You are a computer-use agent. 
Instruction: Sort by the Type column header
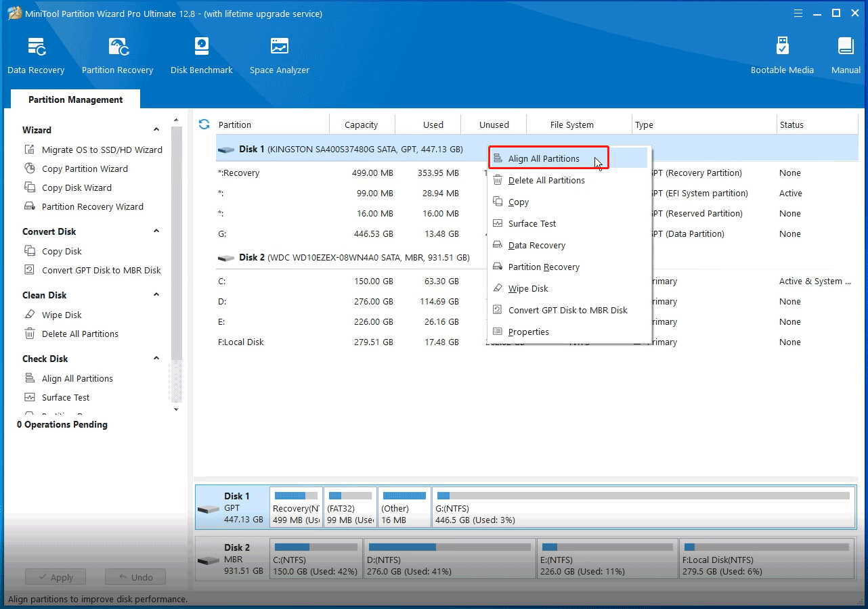(704, 125)
